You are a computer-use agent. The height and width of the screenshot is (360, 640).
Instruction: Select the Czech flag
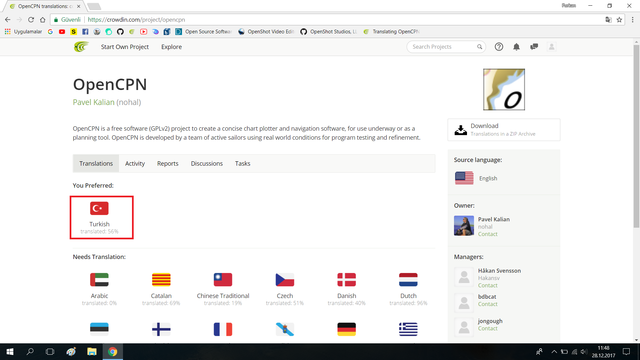(284, 280)
